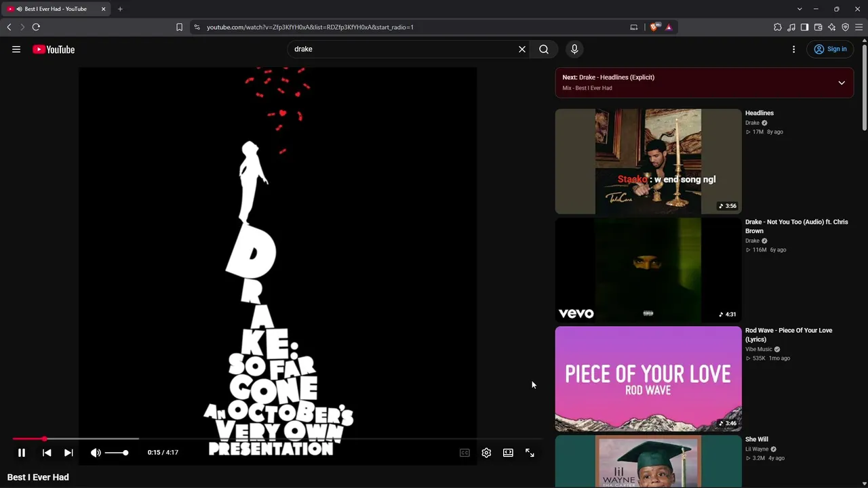Screen dimensions: 868x488
Task: View site information icon in address bar
Action: pyautogui.click(x=197, y=27)
